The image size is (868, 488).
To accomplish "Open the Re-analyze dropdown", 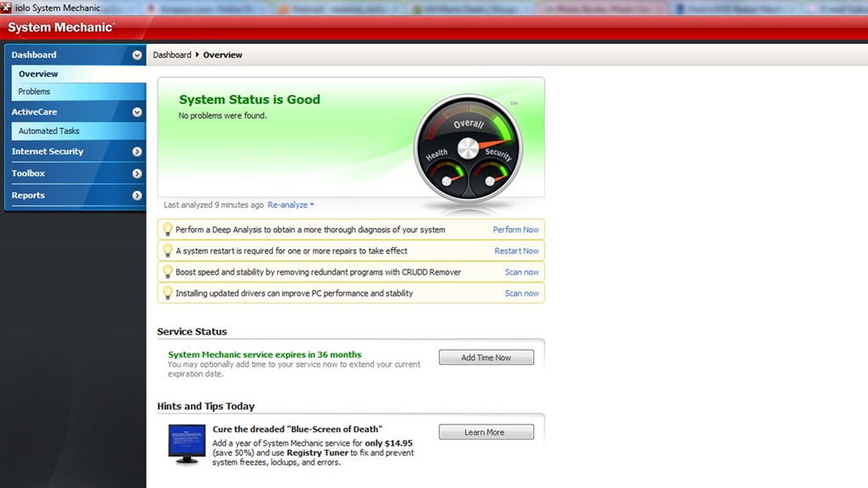I will (291, 205).
